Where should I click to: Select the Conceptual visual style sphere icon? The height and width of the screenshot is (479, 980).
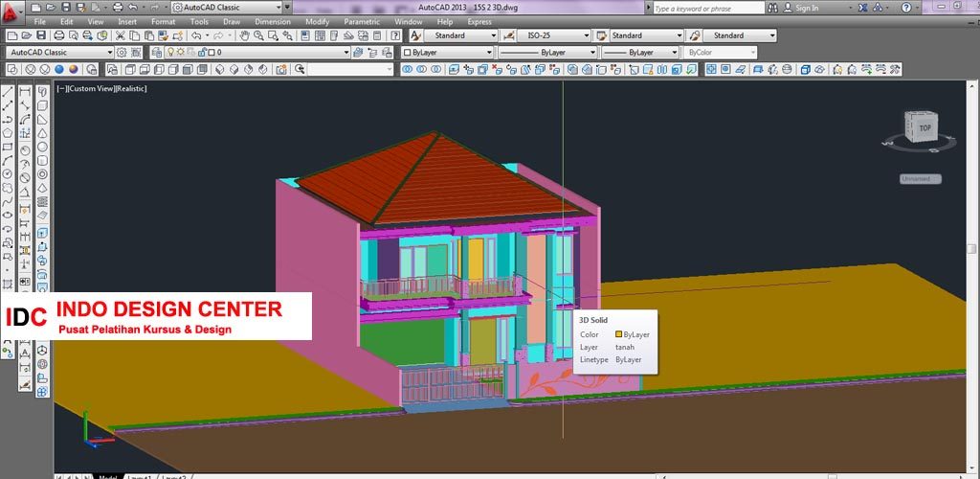click(74, 69)
